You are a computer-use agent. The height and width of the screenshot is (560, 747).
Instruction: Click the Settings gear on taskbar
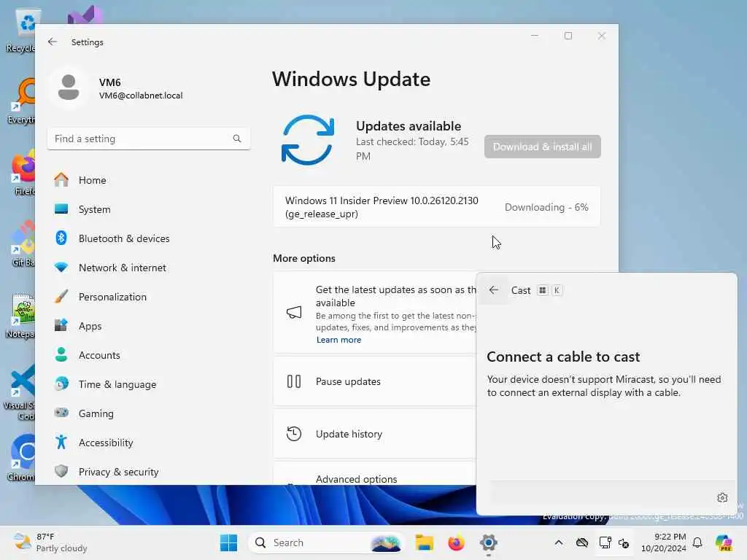coord(488,542)
